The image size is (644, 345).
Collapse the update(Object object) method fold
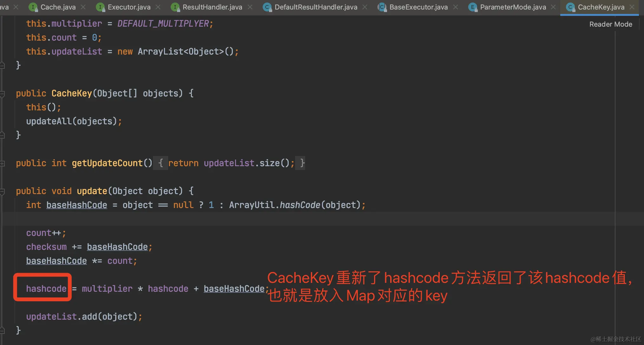(x=3, y=192)
